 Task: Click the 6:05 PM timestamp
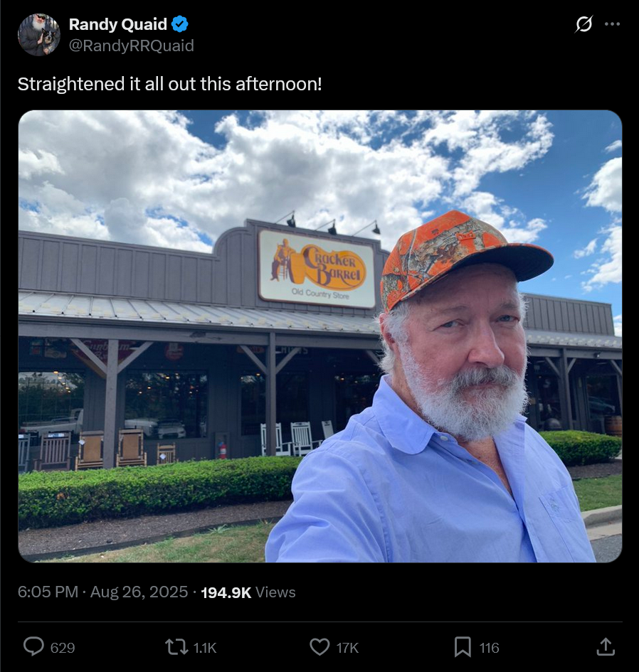pyautogui.click(x=48, y=592)
